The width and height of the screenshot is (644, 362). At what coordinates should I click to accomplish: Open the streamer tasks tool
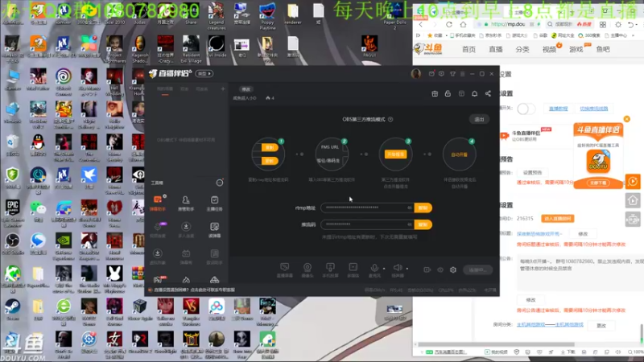click(x=214, y=203)
